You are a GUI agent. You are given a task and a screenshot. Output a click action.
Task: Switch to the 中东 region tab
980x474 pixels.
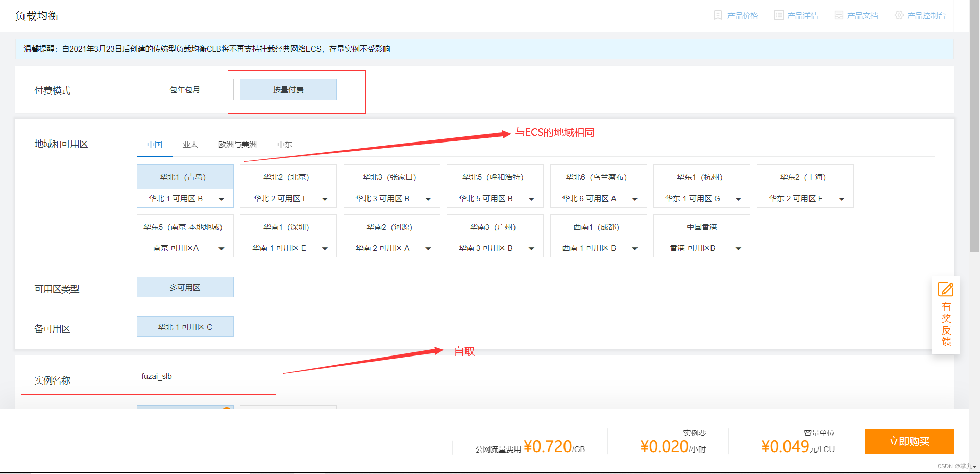(x=285, y=144)
